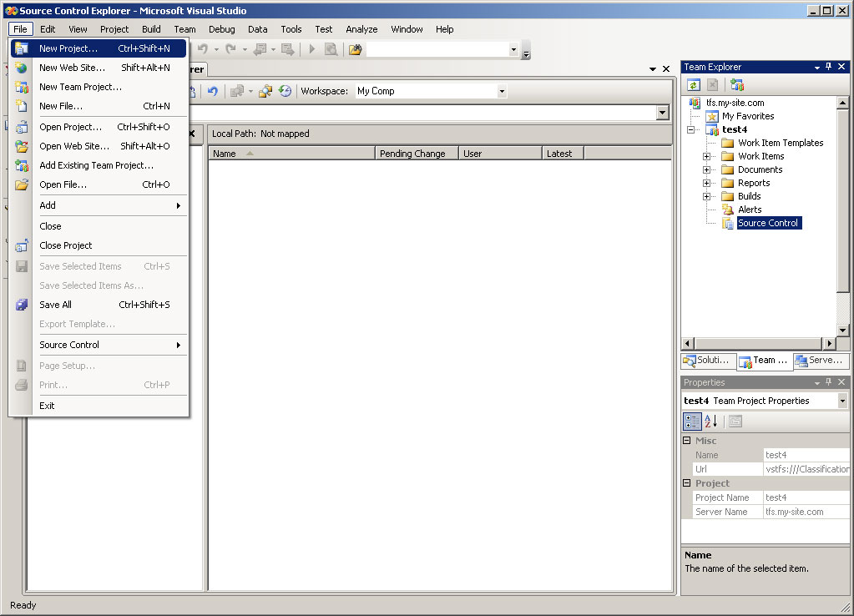
Task: Open the Find combo box dropdown arrow
Action: [513, 49]
